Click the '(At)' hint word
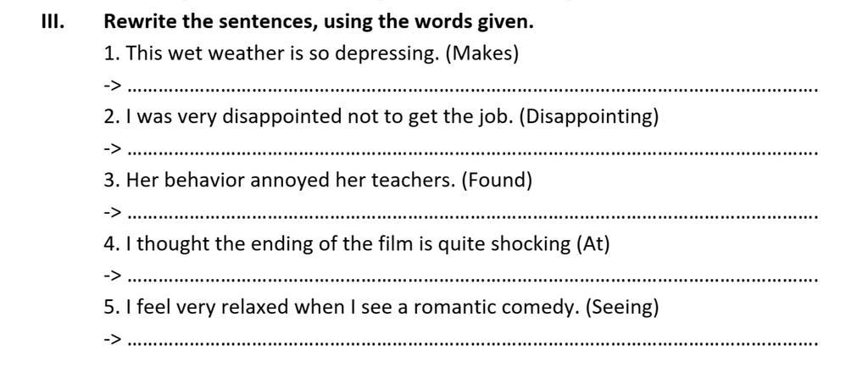Viewport: 868px width, 368px height. point(593,244)
